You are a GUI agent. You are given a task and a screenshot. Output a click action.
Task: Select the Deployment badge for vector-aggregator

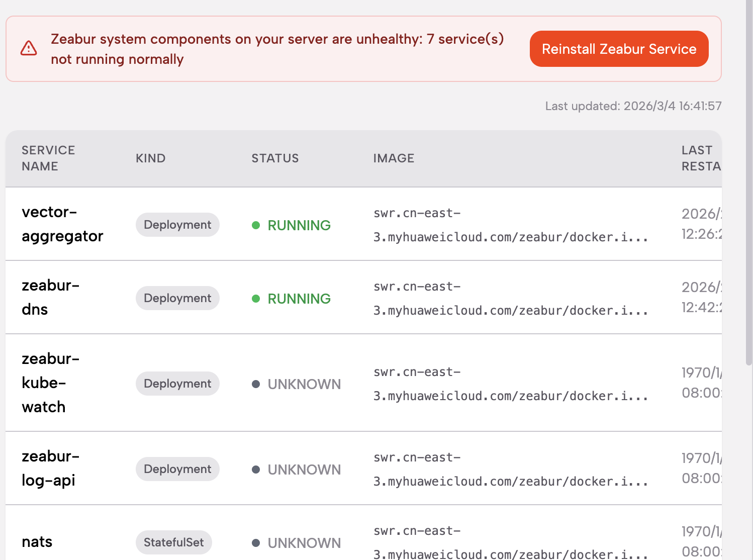click(177, 225)
